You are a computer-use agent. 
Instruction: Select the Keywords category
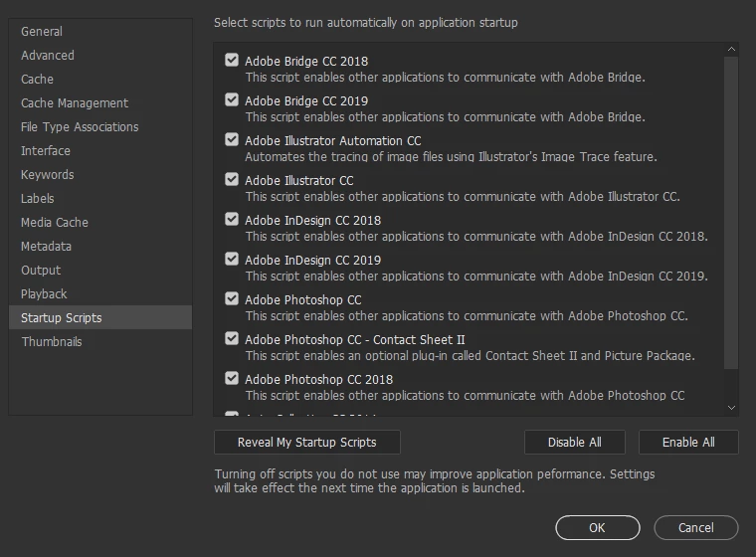click(x=100, y=175)
